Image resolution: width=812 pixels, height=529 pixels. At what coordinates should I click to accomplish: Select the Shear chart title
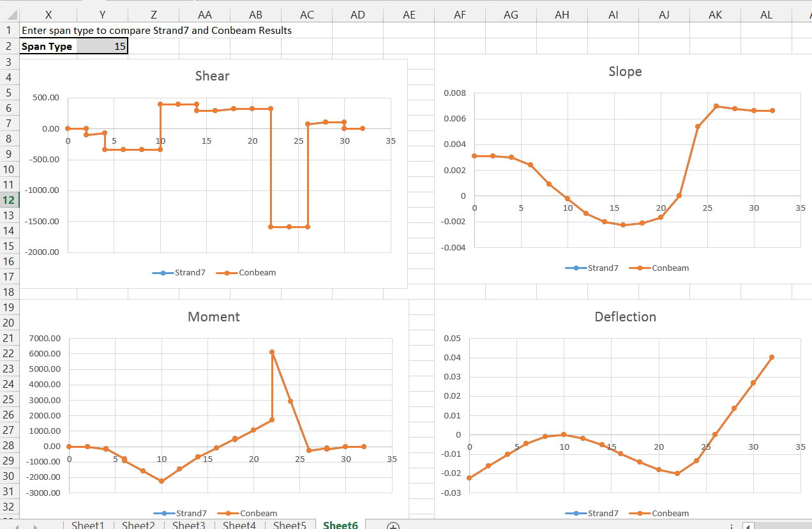(212, 76)
